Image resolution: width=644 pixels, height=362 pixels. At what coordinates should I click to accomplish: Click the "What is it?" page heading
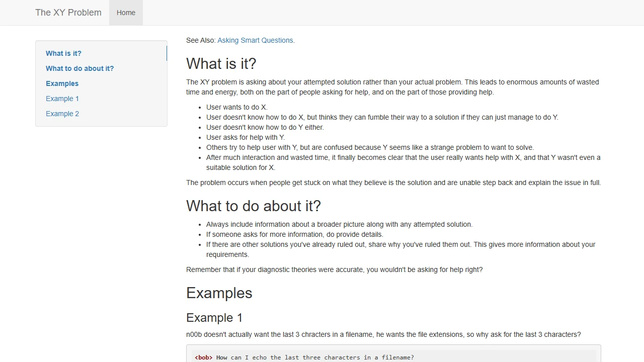tap(221, 64)
